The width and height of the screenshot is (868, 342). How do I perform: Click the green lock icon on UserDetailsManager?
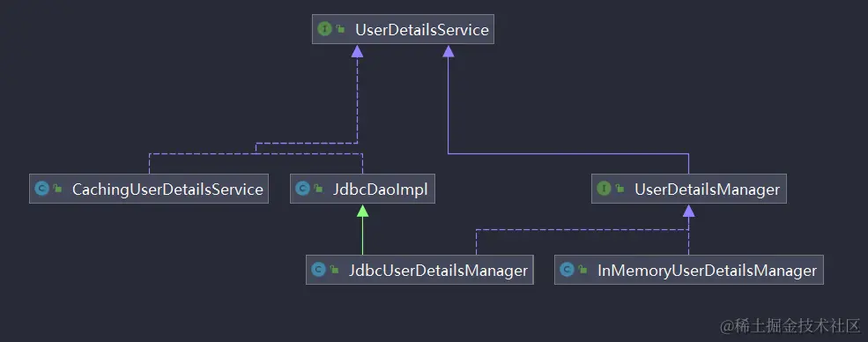(620, 189)
